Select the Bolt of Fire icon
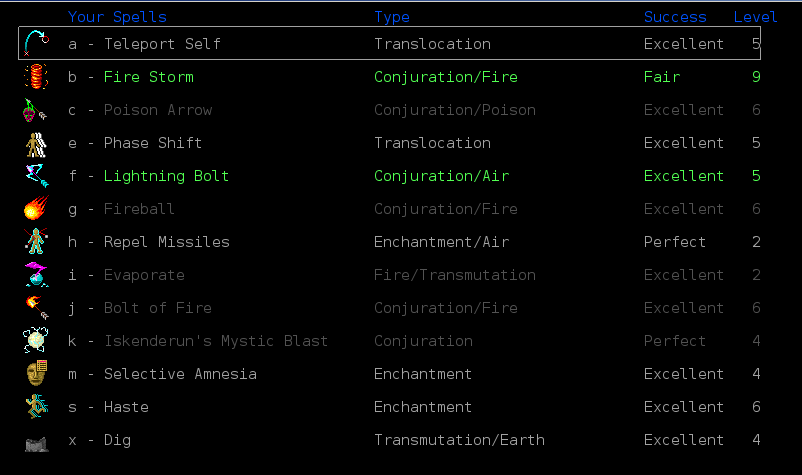 point(36,308)
